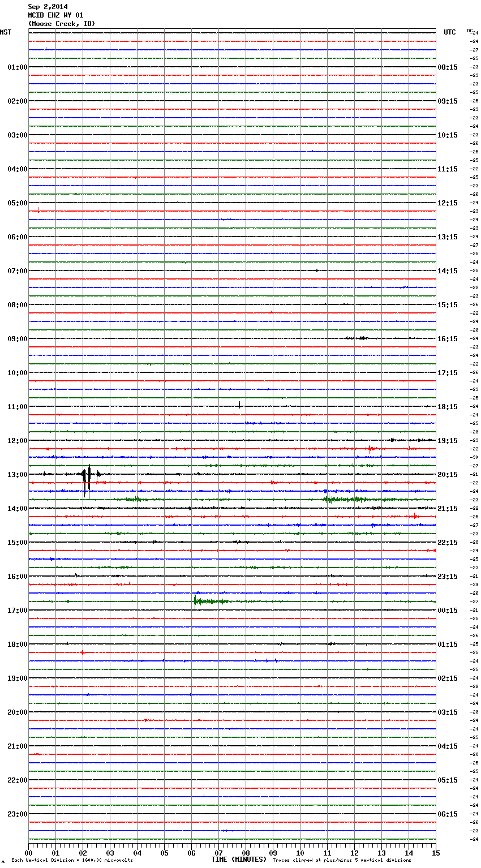Select the 01:00 MST time label
Screen dimensions: 481x868
pos(17,67)
